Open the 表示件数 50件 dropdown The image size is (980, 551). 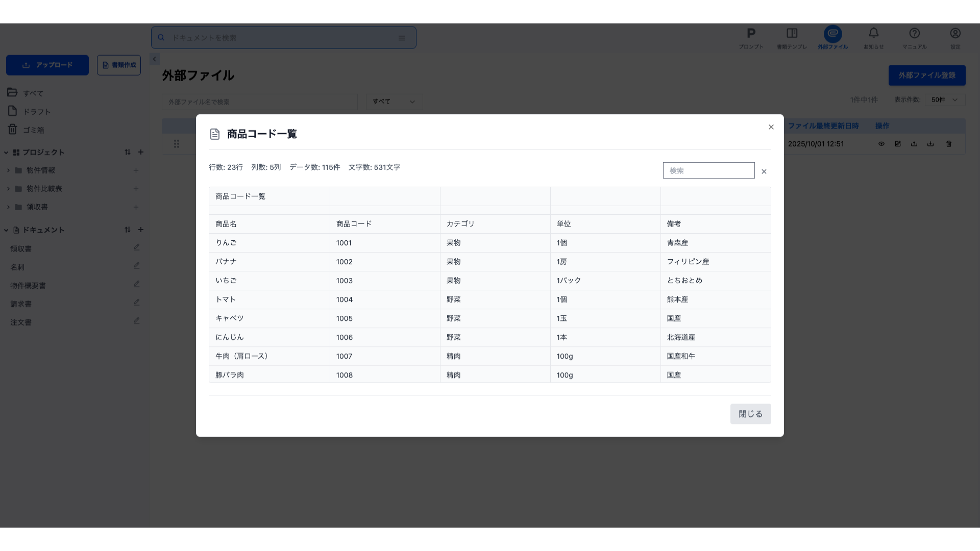pos(944,100)
